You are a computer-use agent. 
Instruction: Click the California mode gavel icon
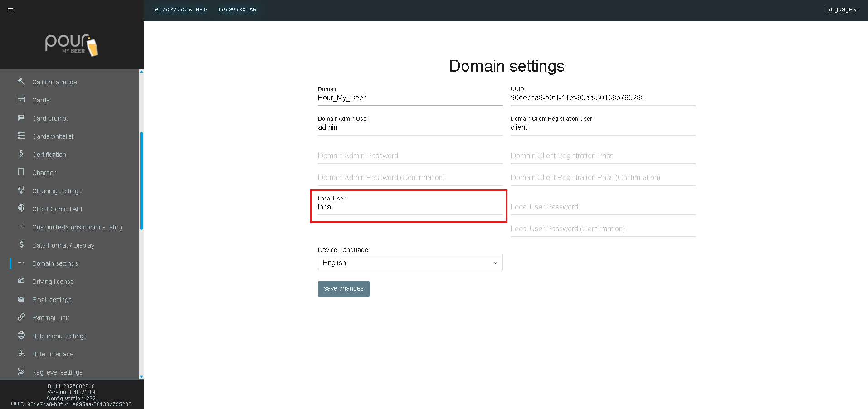(21, 82)
